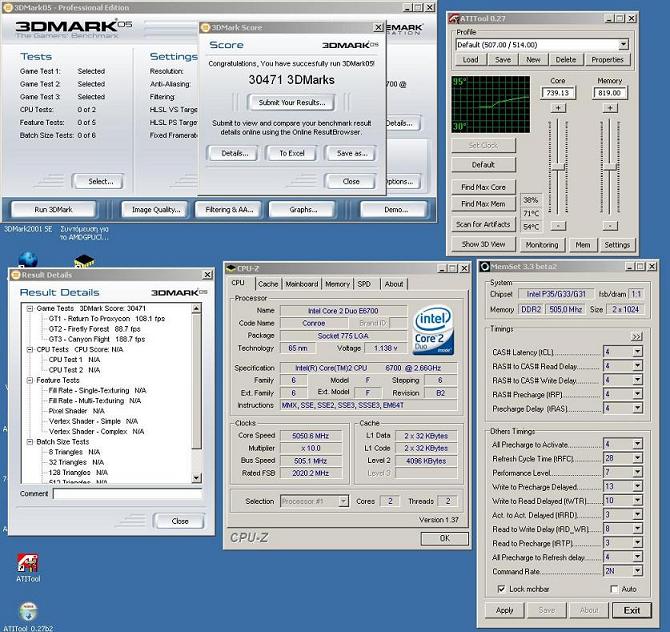Select the GT2 - Firefly Forest result row
Image resolution: width=670 pixels, height=632 pixels.
94,329
